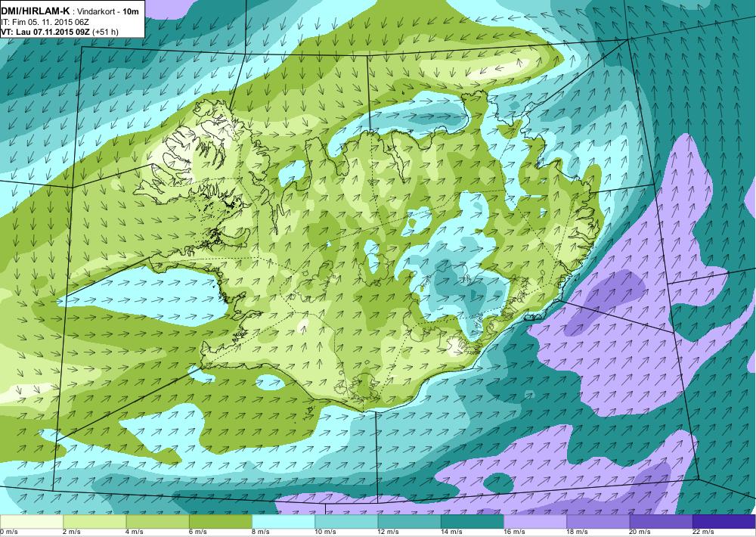Select the medium purple swatch starting at 18 m/s
This screenshot has width=756, height=537.
598,521
